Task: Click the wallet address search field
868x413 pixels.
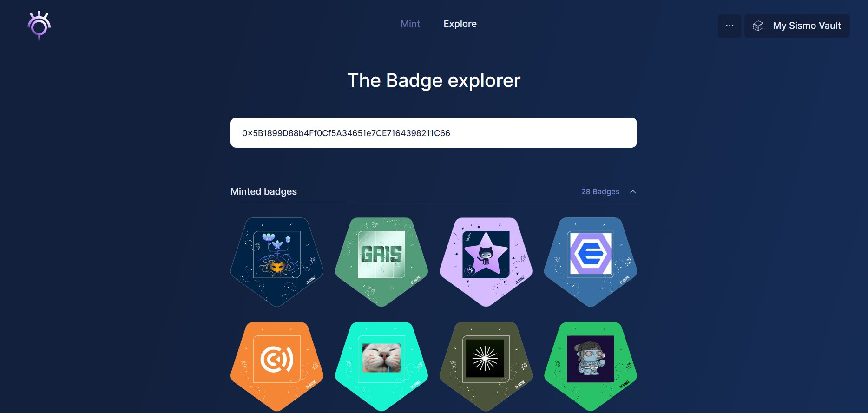Action: point(434,133)
